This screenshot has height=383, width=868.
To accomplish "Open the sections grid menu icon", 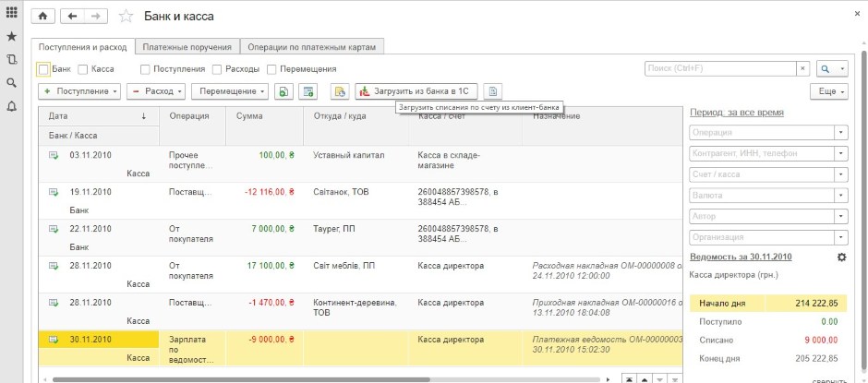I will tap(11, 12).
